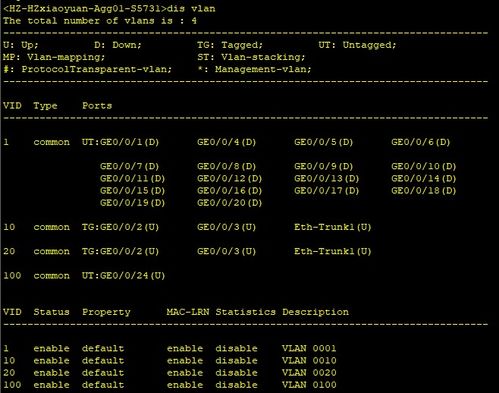
Task: Click Eth-Trunk1(U) in VLAN 10 row
Action: point(333,227)
